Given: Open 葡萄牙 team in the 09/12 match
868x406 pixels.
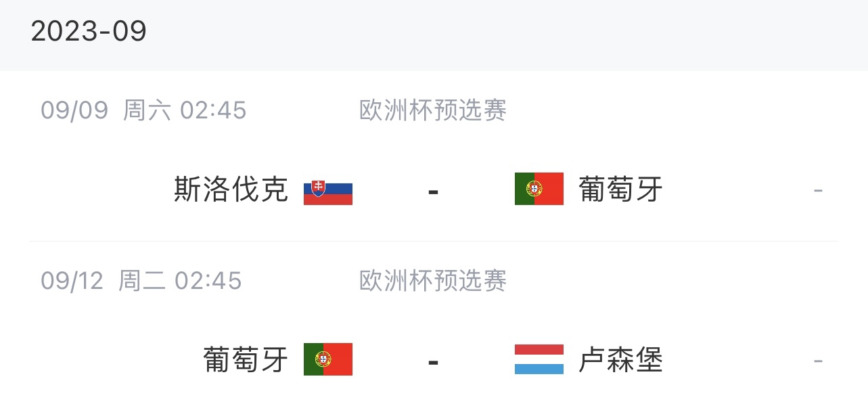Looking at the screenshot, I should tap(246, 360).
